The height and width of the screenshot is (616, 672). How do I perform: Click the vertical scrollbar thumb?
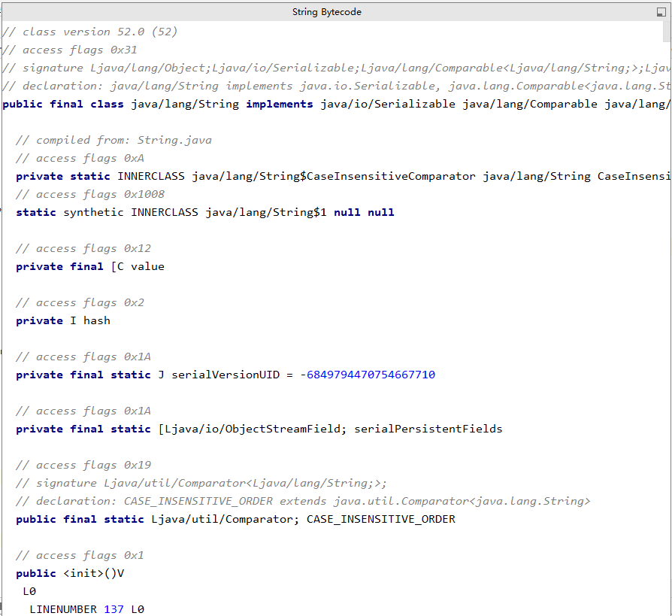pyautogui.click(x=667, y=32)
